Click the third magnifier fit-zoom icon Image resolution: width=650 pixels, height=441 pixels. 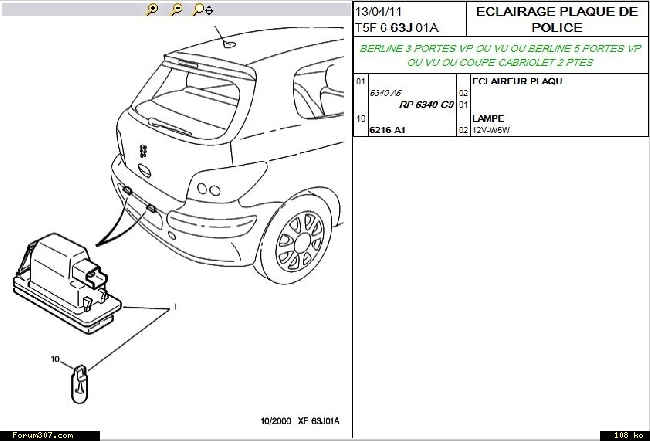click(x=201, y=9)
